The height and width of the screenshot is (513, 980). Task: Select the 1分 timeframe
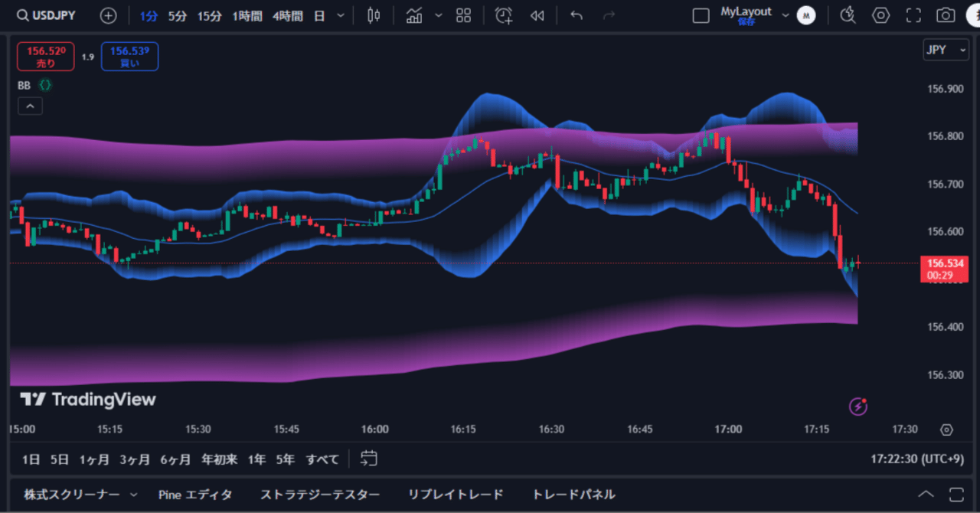point(148,15)
